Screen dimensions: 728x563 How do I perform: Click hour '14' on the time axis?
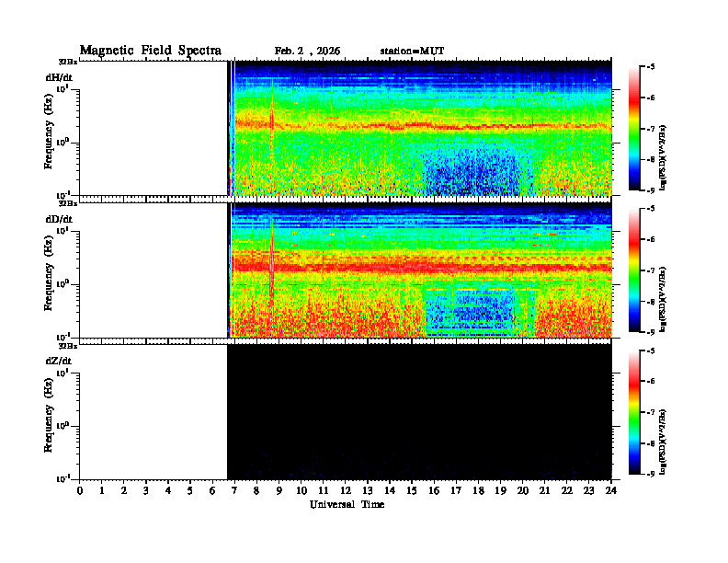click(x=390, y=491)
